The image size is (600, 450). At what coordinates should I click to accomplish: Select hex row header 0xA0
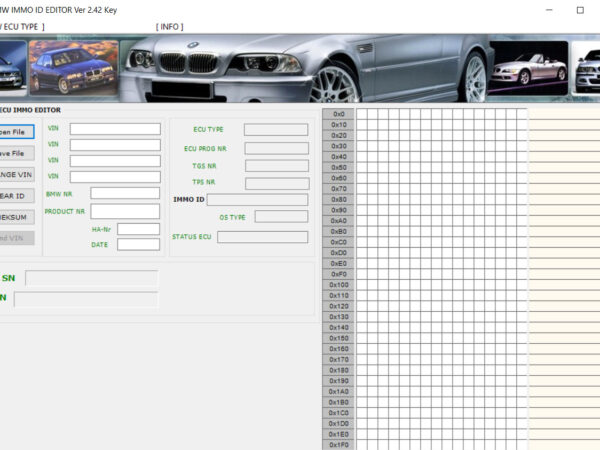pyautogui.click(x=338, y=221)
